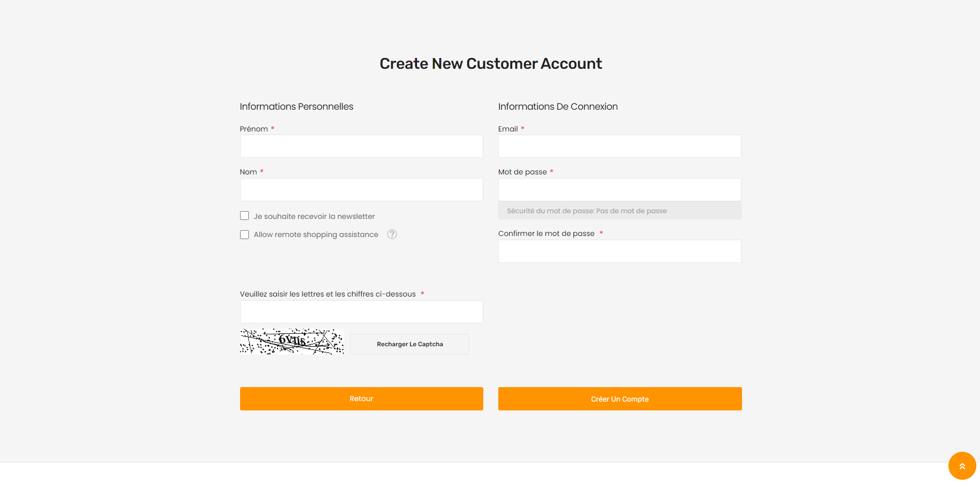Click the Informations Personnelles heading

[x=296, y=106]
